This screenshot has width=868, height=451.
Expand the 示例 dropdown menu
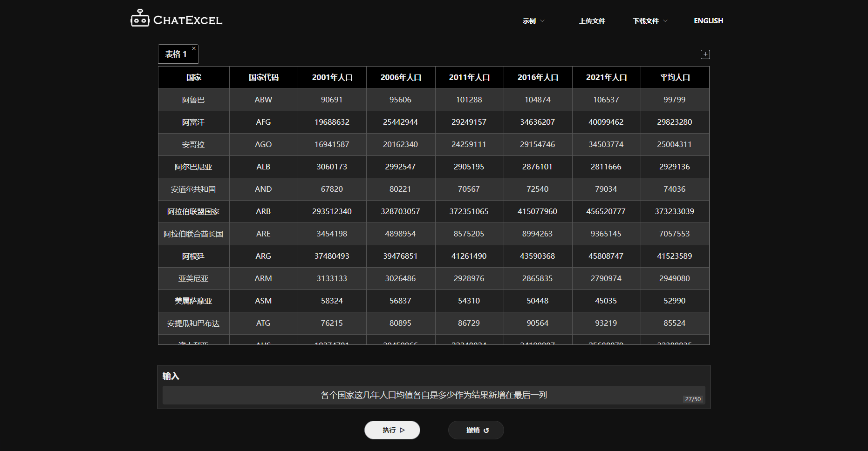[533, 21]
